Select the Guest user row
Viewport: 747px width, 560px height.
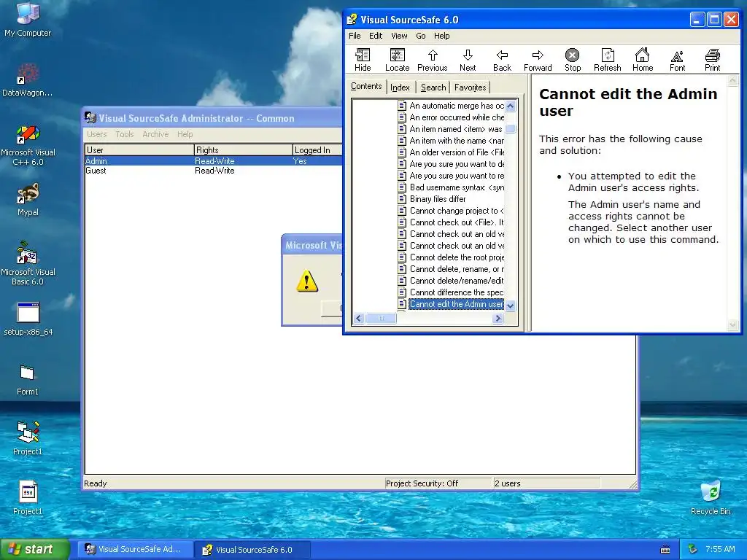[x=214, y=171]
